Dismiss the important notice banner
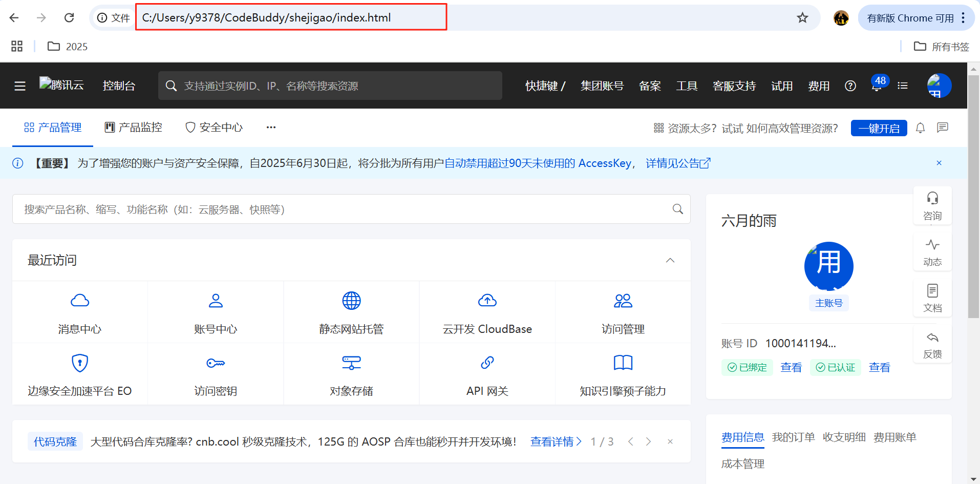 click(939, 163)
